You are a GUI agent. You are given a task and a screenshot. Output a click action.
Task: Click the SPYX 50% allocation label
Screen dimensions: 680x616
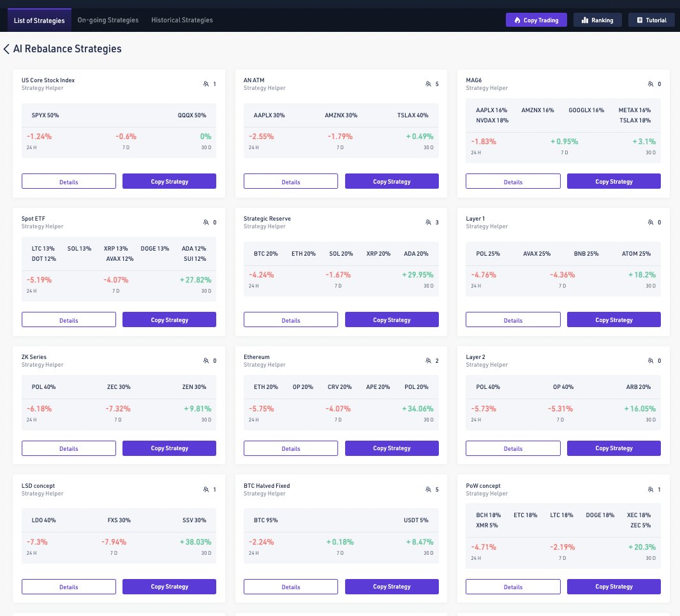click(45, 115)
